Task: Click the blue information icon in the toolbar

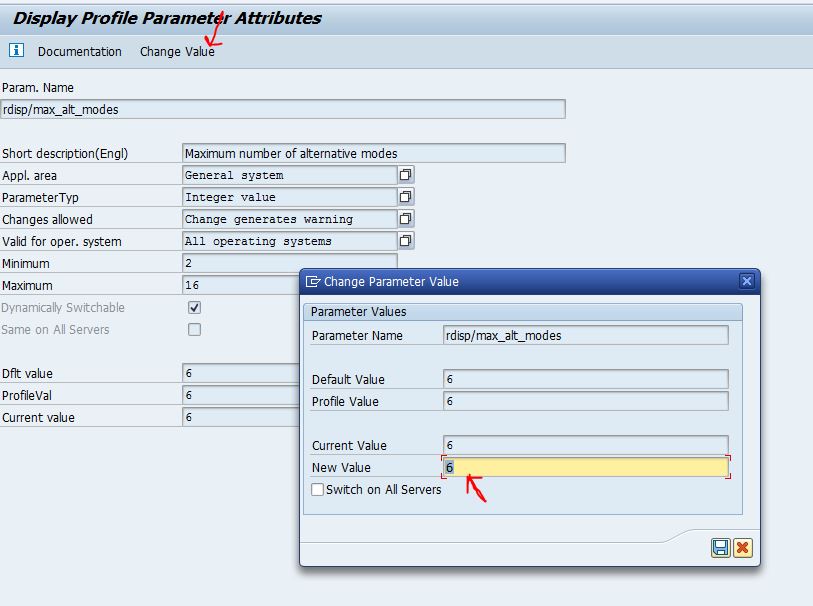Action: (15, 51)
